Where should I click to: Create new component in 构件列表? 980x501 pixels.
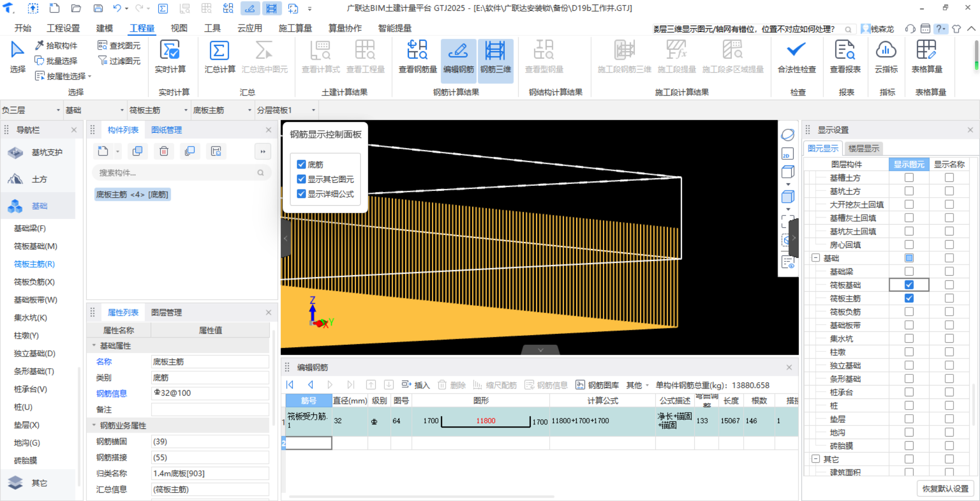click(103, 151)
